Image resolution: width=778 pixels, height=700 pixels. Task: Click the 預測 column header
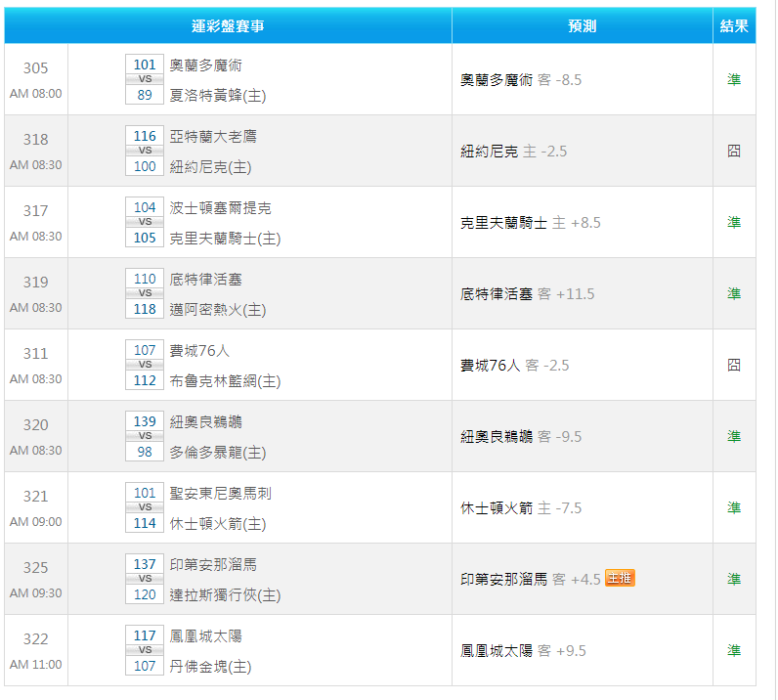(x=582, y=25)
